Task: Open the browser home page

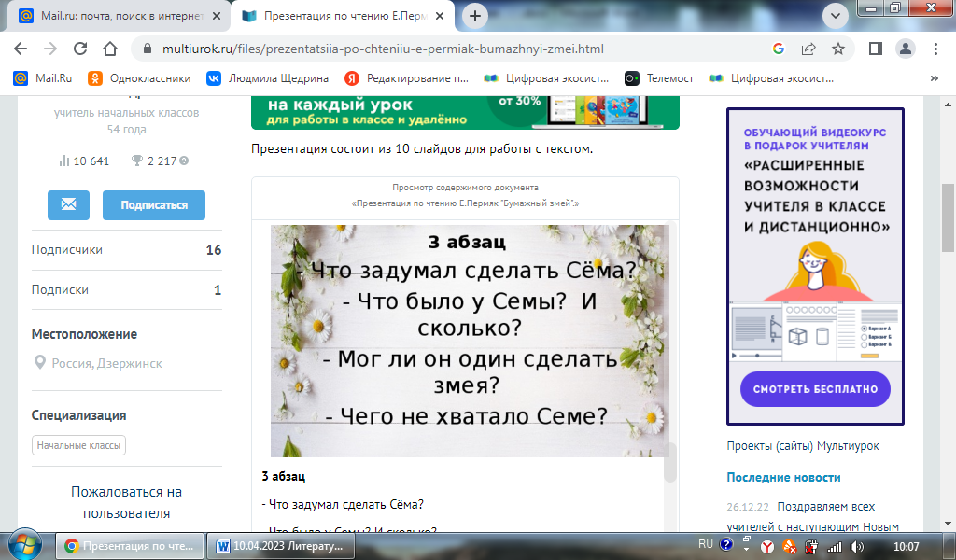Action: tap(110, 49)
